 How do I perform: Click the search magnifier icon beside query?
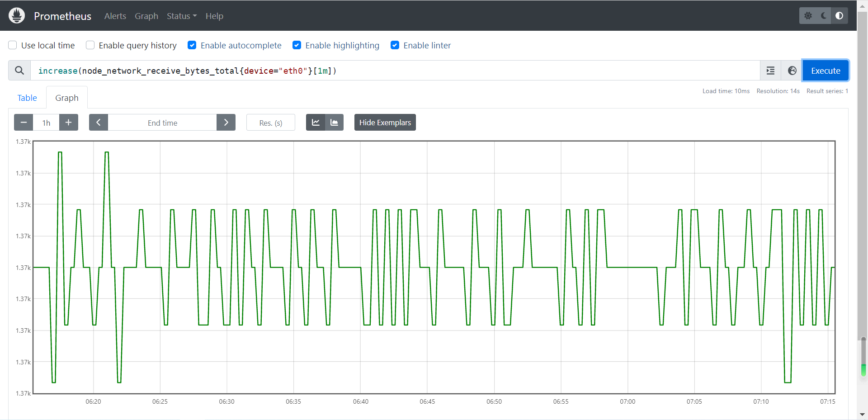coord(19,71)
